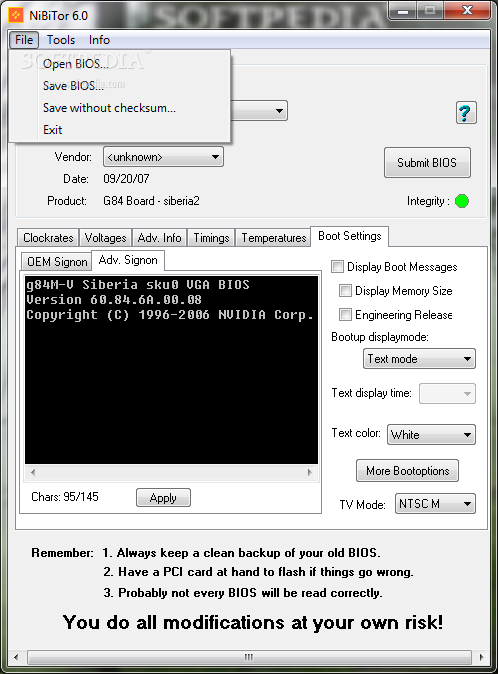
Task: Switch to the Adv. Info tab
Action: (x=159, y=238)
